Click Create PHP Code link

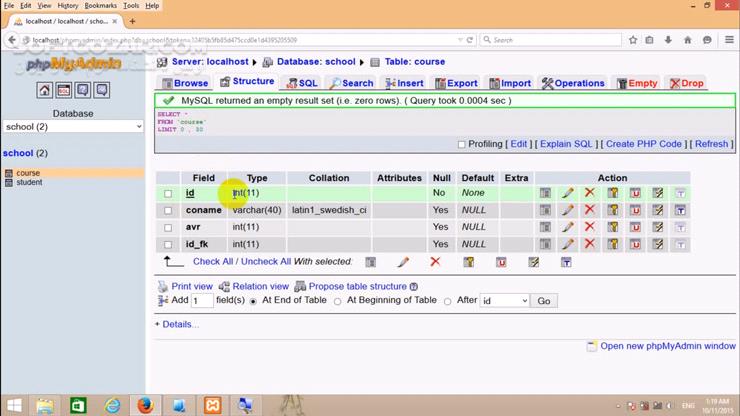pos(644,144)
